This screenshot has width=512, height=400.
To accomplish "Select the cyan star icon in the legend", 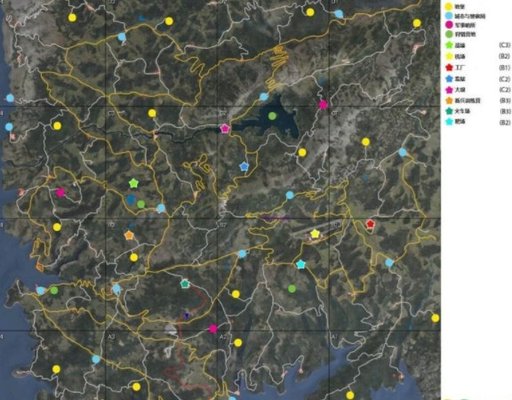I will pos(449,122).
